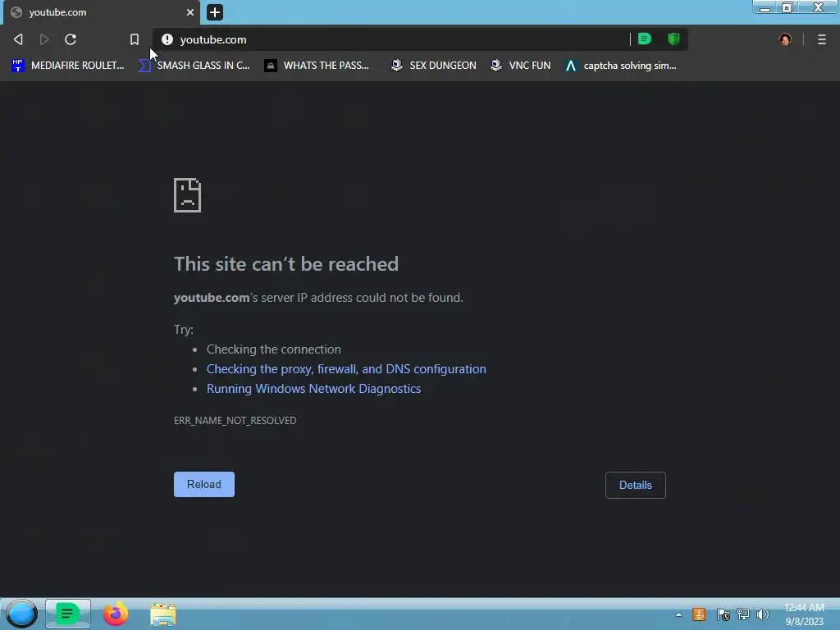Close the youtube.com tab
This screenshot has width=840, height=630.
[190, 11]
